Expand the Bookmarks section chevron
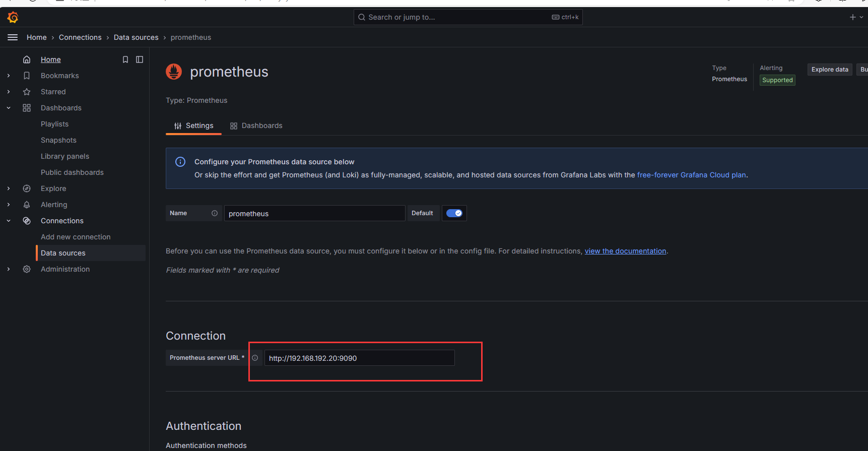Viewport: 868px width, 451px height. pyautogui.click(x=9, y=76)
